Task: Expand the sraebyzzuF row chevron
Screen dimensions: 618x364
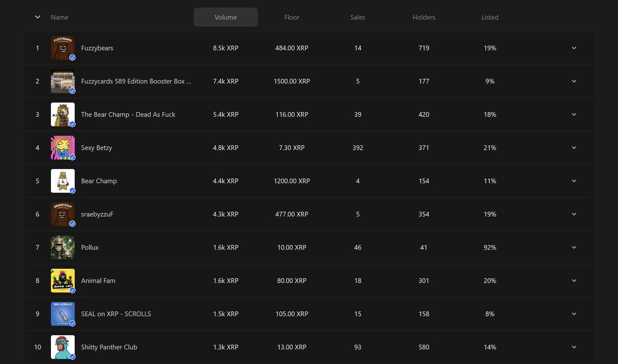Action: point(574,214)
